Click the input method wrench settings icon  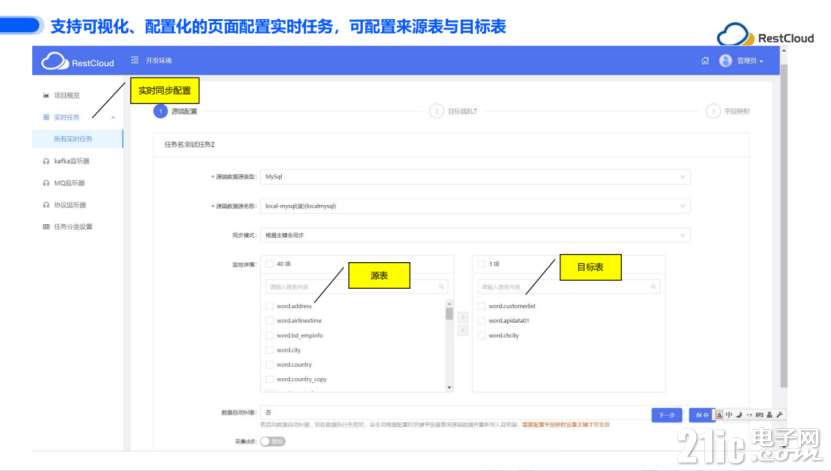(x=780, y=414)
